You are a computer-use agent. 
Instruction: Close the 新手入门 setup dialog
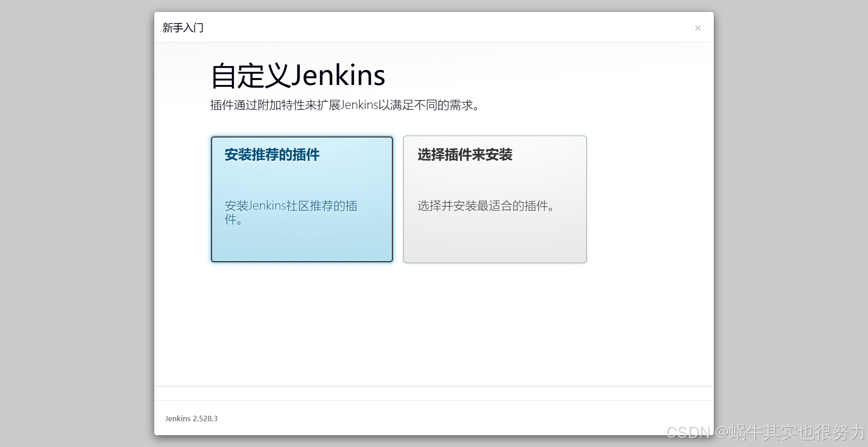point(698,28)
